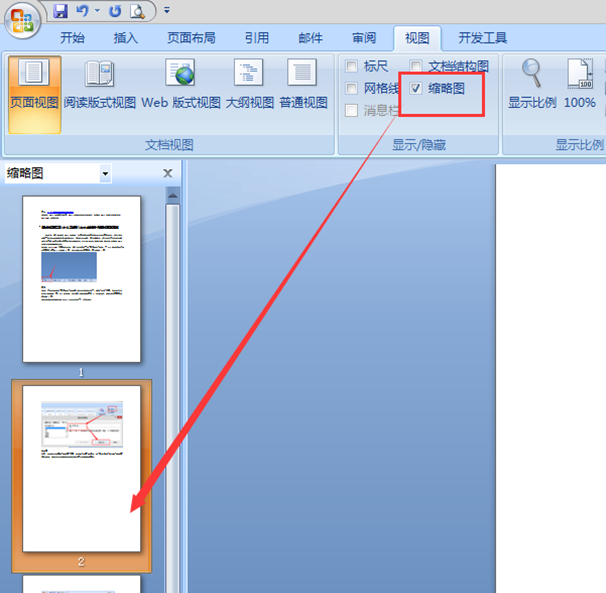Switch to the 插入 tab

click(x=126, y=38)
